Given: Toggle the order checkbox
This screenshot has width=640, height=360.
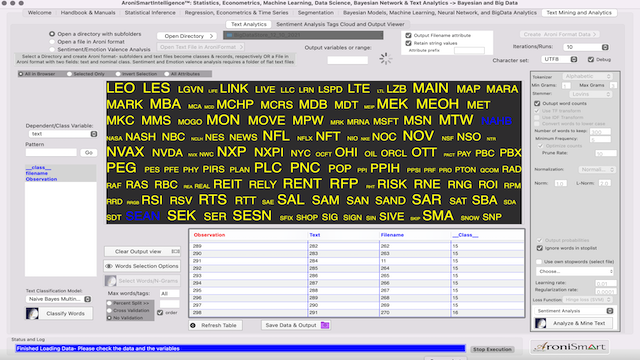Looking at the screenshot, I should pyautogui.click(x=160, y=313).
